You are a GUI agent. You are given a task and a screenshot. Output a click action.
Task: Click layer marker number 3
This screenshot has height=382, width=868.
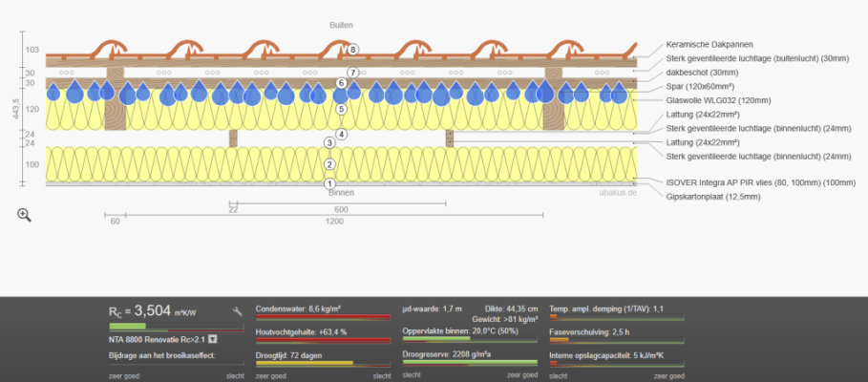click(x=329, y=142)
